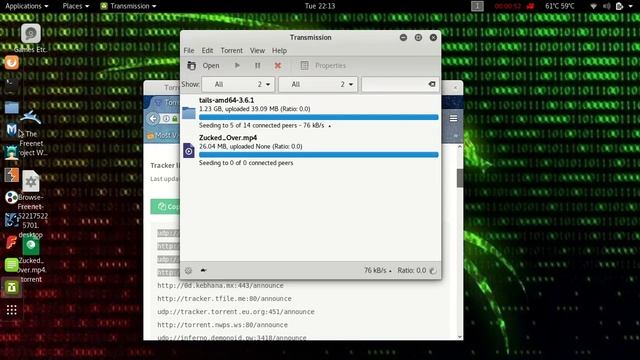Click 'Seeding to 0 of 0 connected peers'

(x=246, y=163)
